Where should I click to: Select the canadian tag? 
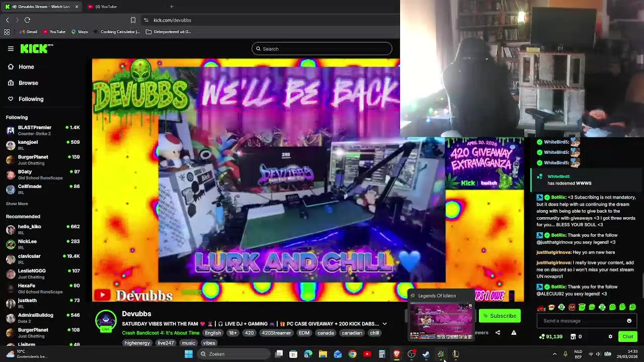point(352,333)
